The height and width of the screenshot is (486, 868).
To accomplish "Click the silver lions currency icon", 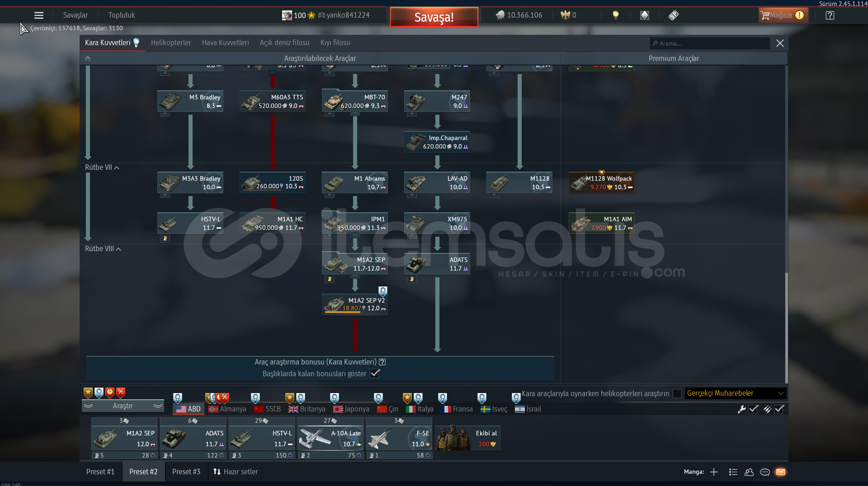I will pyautogui.click(x=500, y=15).
